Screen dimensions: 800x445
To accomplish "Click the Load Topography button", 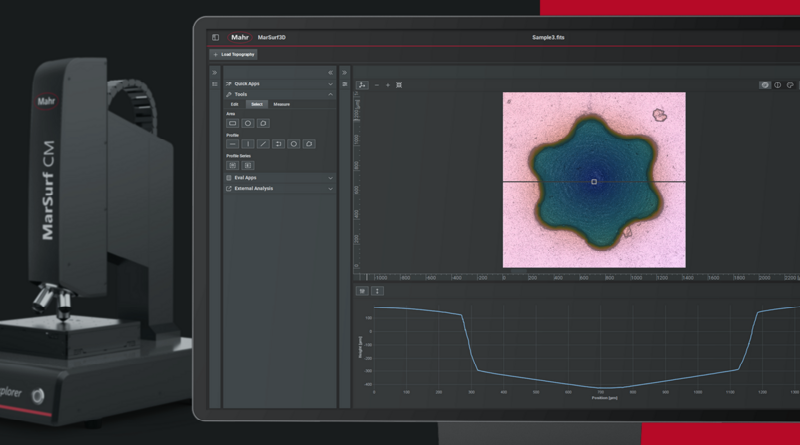I will (x=232, y=54).
